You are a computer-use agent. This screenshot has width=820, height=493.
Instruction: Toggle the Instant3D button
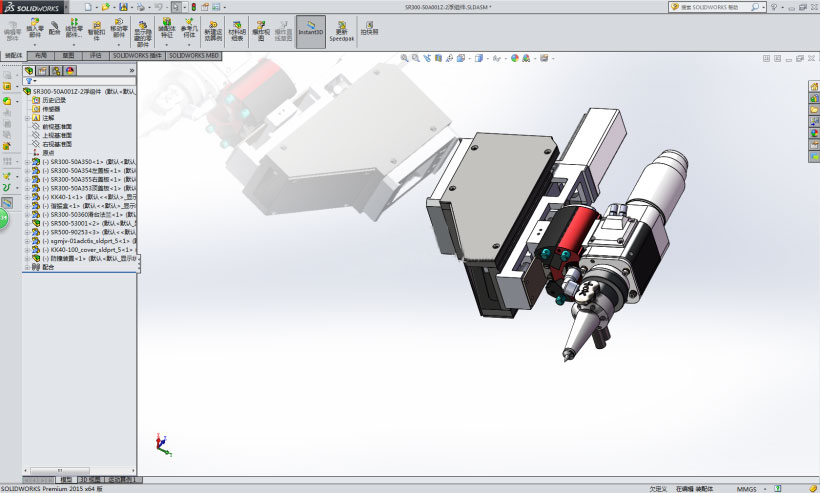(311, 31)
